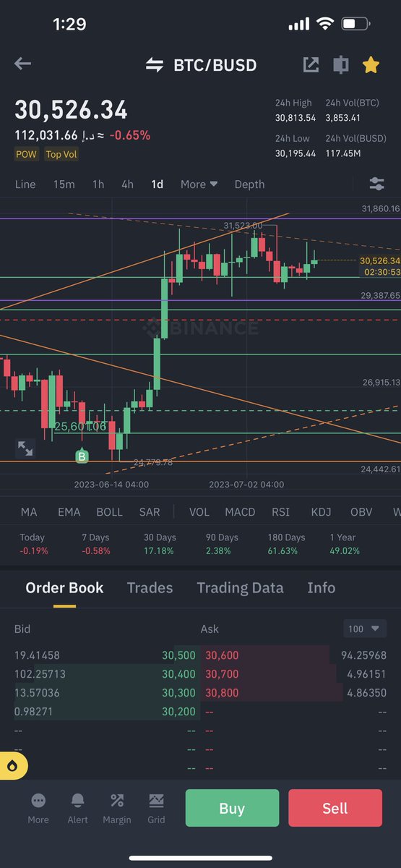401x868 pixels.
Task: Open the Trading Data tab
Action: point(240,588)
